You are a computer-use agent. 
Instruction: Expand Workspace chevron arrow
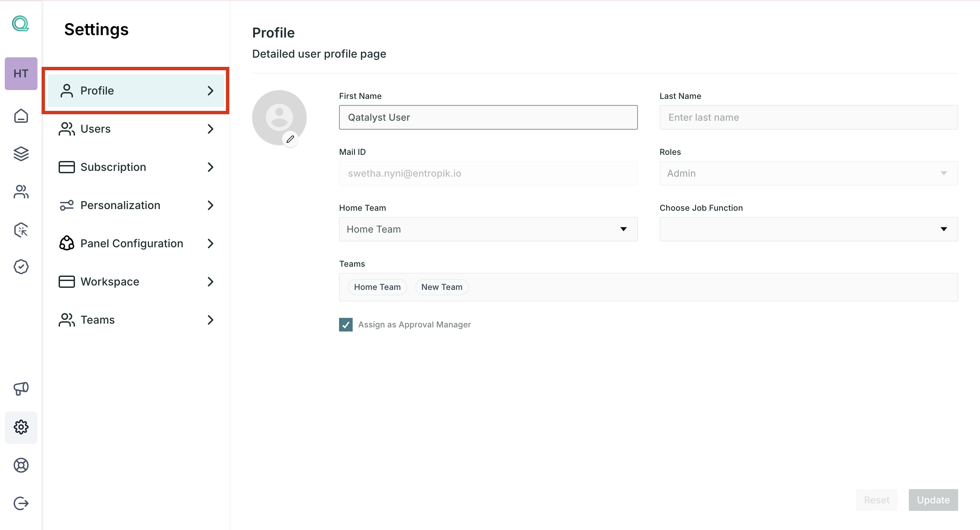pos(210,282)
